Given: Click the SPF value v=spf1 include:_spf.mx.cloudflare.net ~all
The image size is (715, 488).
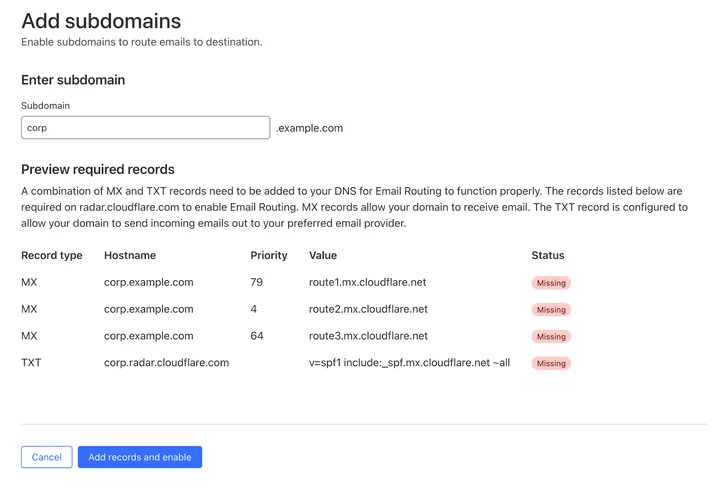Looking at the screenshot, I should coord(409,363).
